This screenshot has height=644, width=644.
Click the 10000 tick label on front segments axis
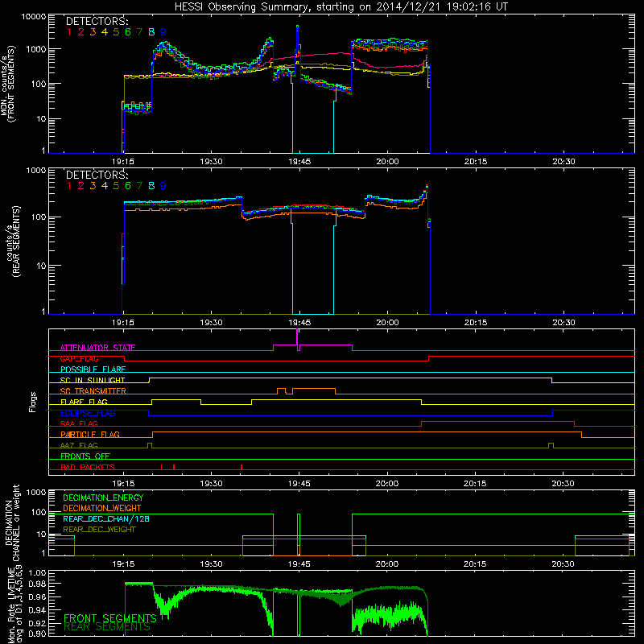pyautogui.click(x=34, y=17)
